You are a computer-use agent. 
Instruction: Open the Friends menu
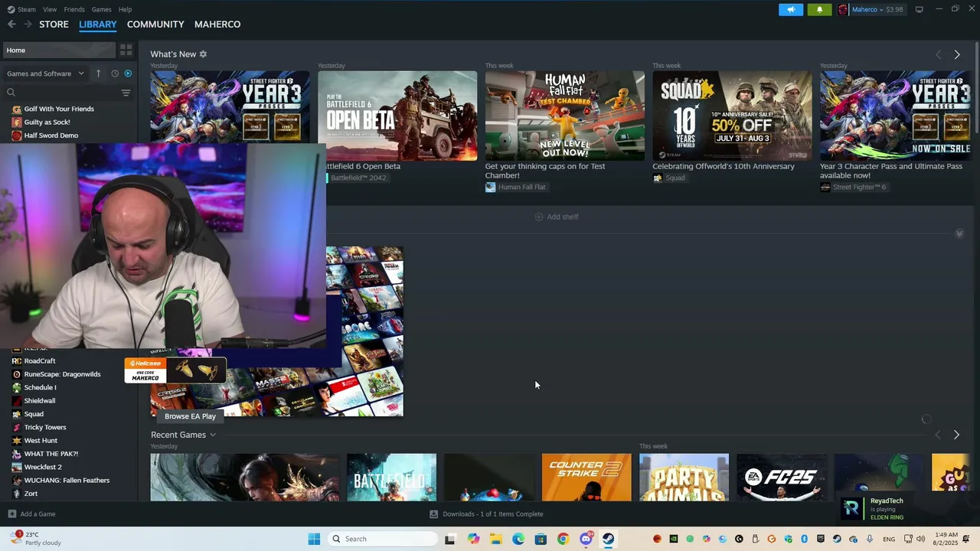point(74,9)
